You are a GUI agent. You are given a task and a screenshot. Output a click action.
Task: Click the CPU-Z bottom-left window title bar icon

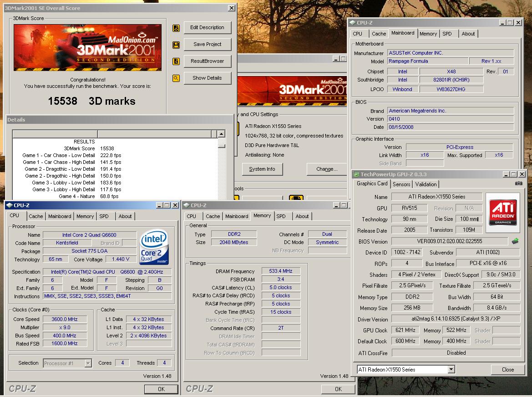tap(10, 205)
